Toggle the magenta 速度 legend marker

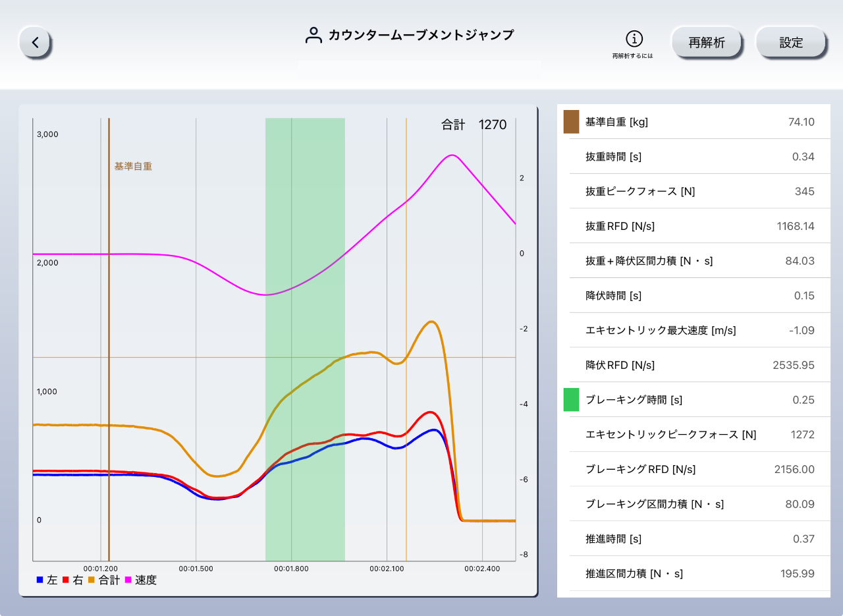point(129,580)
